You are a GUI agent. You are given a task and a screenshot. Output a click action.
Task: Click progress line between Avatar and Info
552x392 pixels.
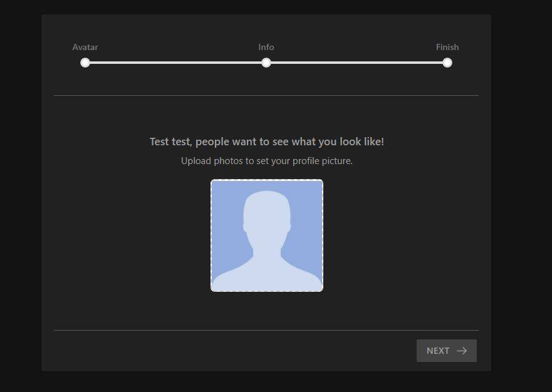tap(175, 63)
